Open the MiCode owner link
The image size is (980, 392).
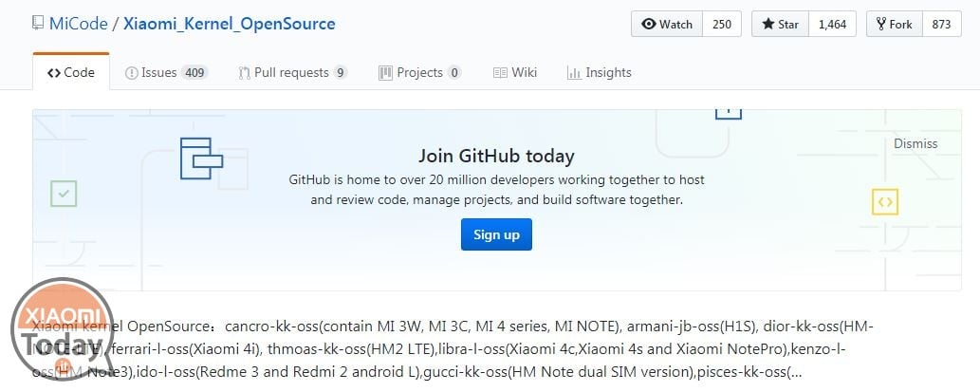[78, 24]
